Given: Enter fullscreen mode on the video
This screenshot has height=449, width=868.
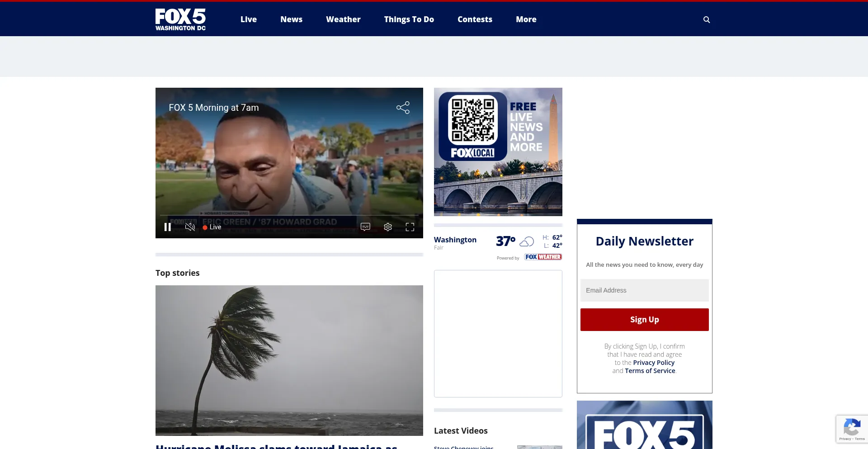Looking at the screenshot, I should click(410, 227).
